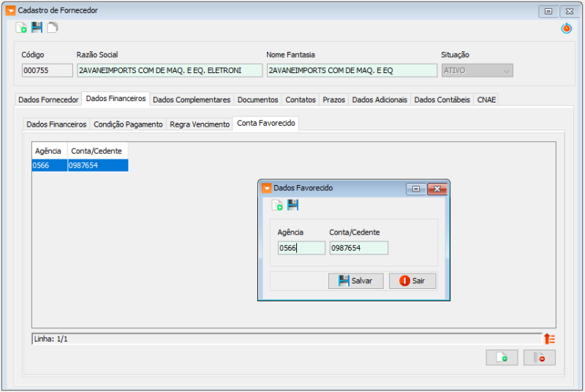The height and width of the screenshot is (392, 585).
Task: Maximize the Cadastro de Fornecedor window
Action: 548,11
